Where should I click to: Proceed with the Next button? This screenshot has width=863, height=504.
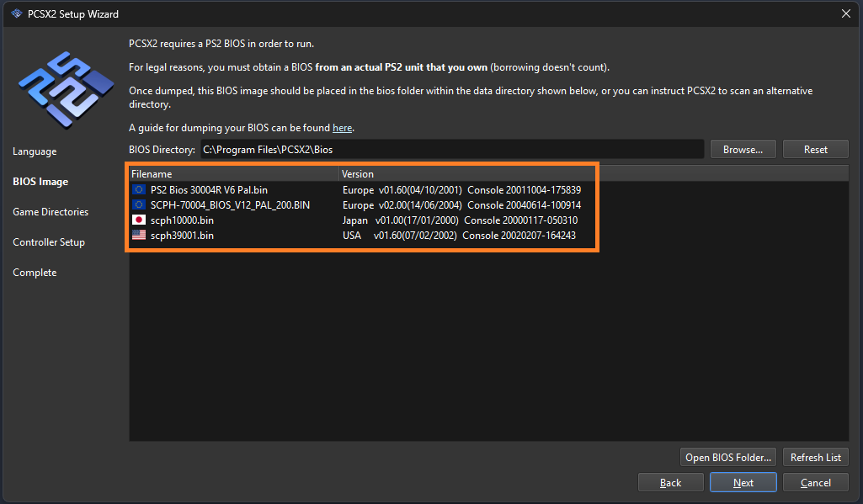(743, 482)
